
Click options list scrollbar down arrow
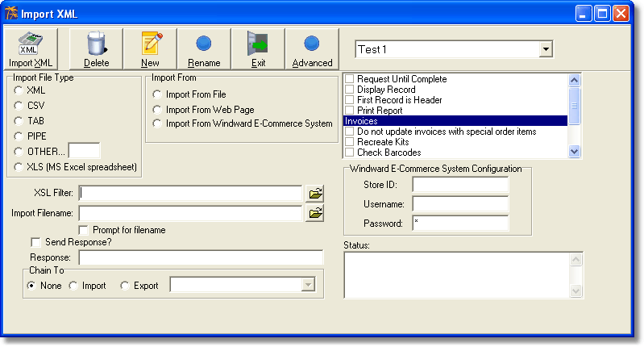pos(574,151)
